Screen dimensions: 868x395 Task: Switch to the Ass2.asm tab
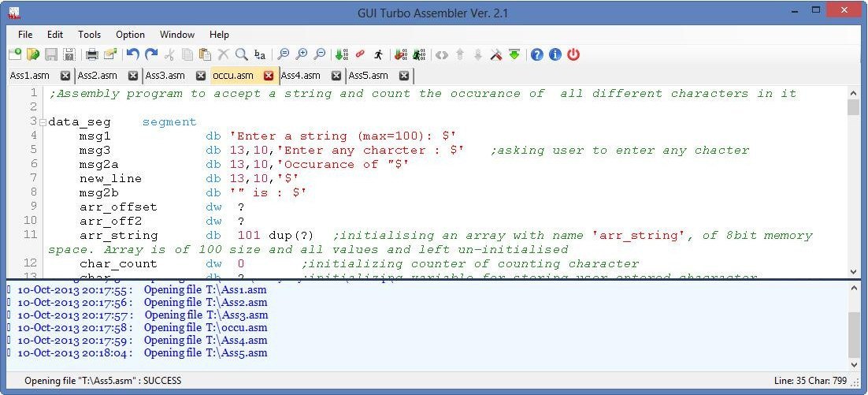tap(98, 76)
